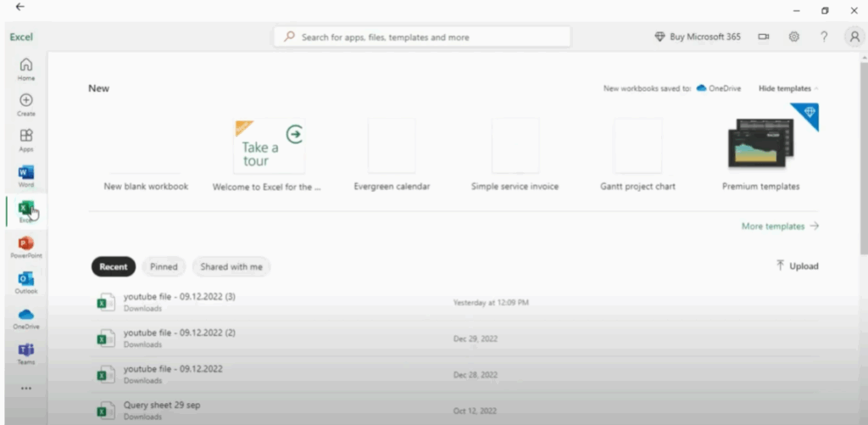The image size is (868, 425).
Task: Click the Oct 12, 2022 date
Action: pos(475,411)
